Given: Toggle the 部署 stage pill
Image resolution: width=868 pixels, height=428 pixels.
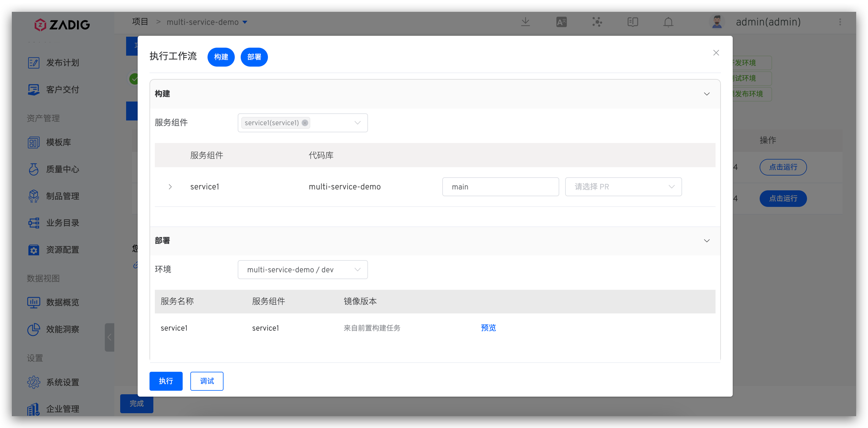Looking at the screenshot, I should coord(254,57).
